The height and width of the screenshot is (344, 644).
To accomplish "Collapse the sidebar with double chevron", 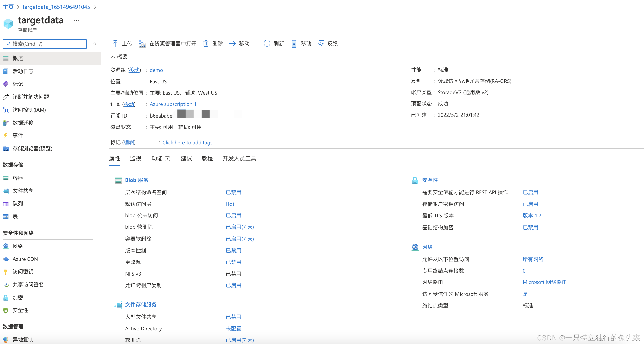I will pos(95,44).
